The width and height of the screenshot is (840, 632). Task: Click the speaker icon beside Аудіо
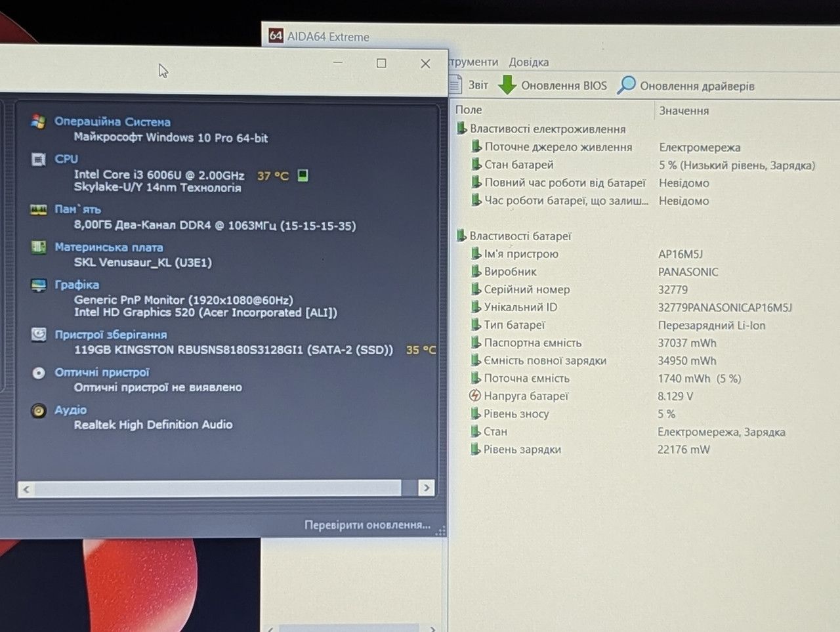39,411
